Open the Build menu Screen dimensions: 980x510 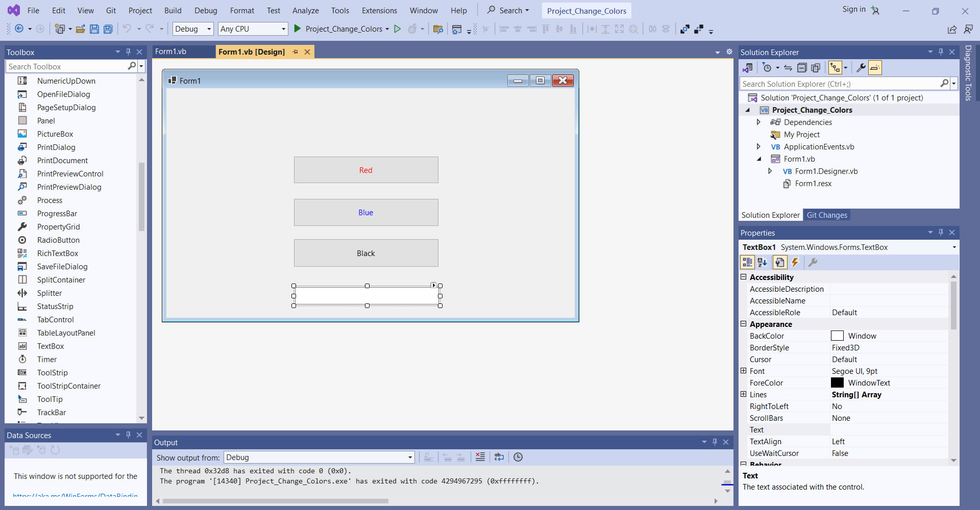pyautogui.click(x=173, y=11)
